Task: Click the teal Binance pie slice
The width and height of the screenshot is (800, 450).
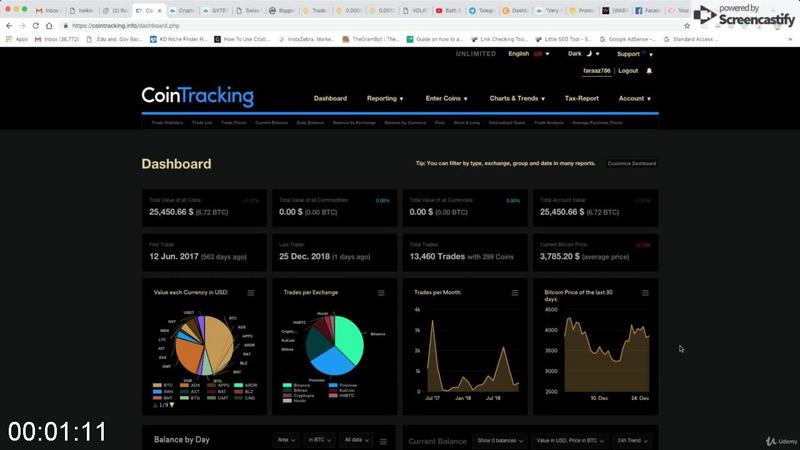Action: click(351, 337)
